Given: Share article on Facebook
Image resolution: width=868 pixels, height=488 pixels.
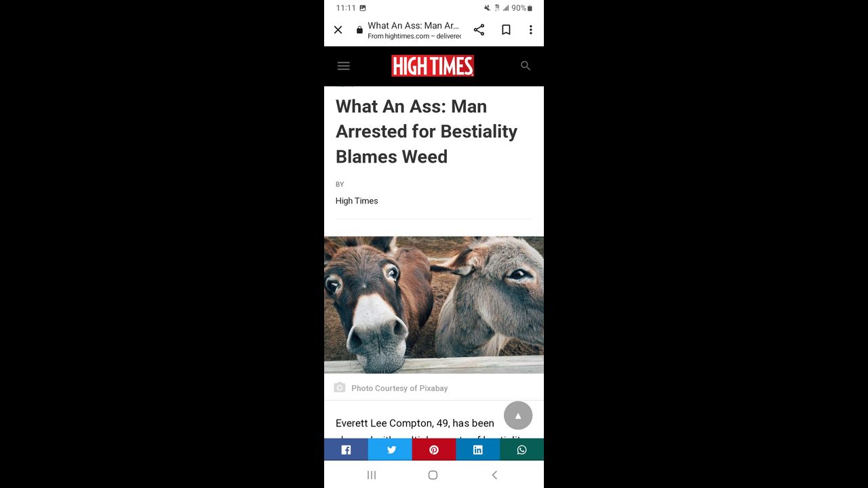Looking at the screenshot, I should (346, 449).
